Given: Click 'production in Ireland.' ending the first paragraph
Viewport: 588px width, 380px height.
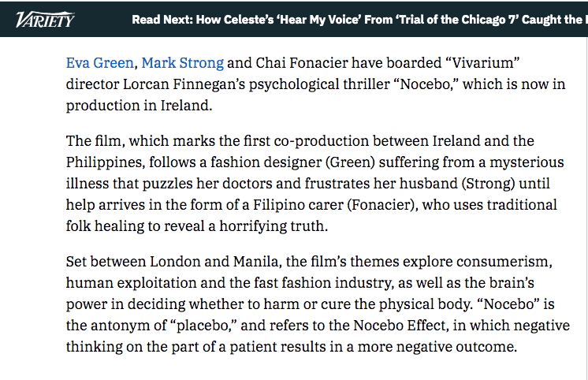Looking at the screenshot, I should [x=140, y=106].
